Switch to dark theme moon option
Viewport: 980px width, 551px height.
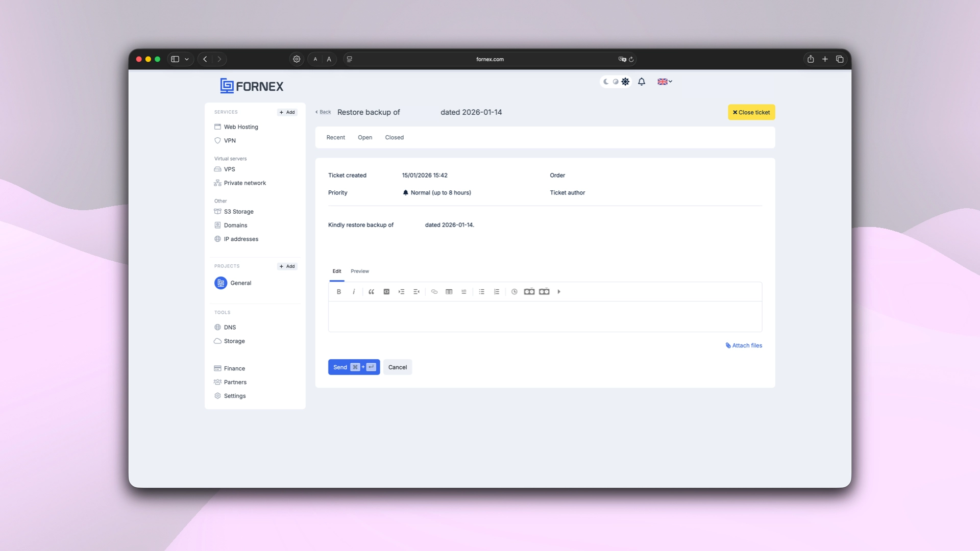point(606,82)
